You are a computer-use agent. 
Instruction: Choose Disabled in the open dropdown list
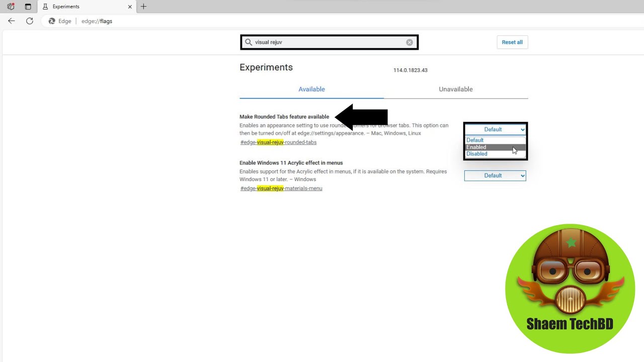coord(495,154)
